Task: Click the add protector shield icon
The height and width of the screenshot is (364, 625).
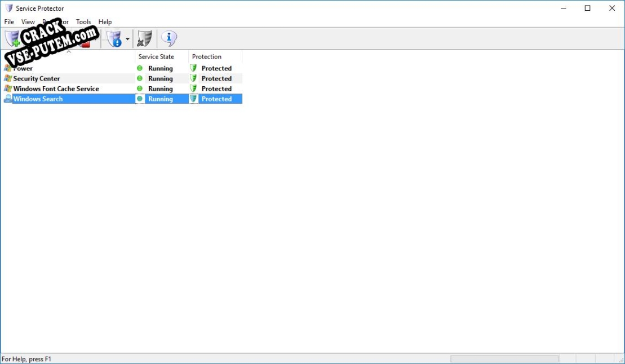Action: click(12, 39)
